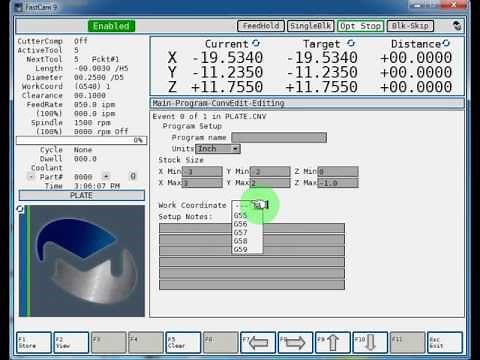Click the rotate icon above the preview image
The height and width of the screenshot is (360, 480).
coord(20,209)
